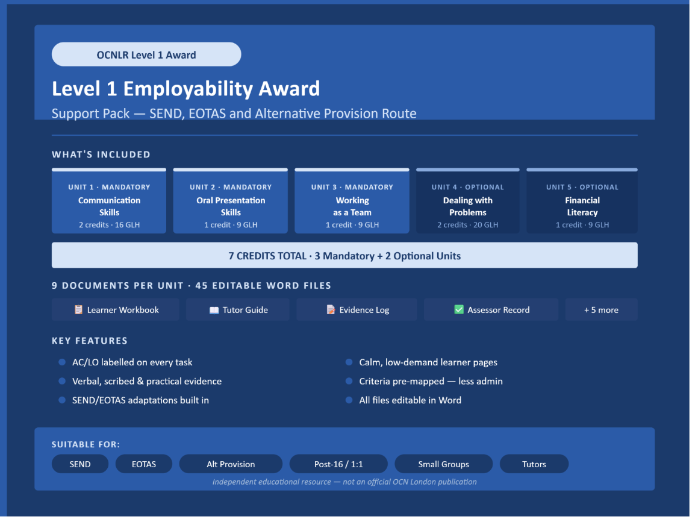
Task: Click the Level 1 Employability Award title
Action: point(188,90)
